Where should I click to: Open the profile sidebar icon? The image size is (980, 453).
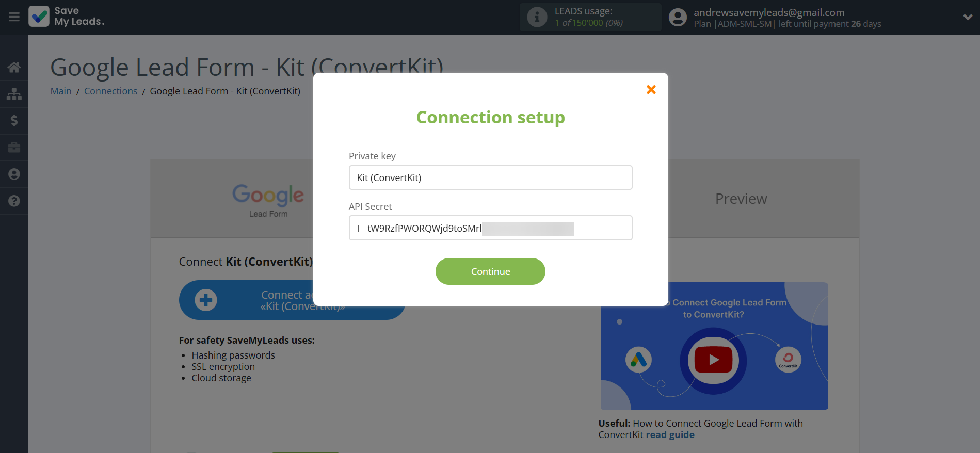[14, 174]
